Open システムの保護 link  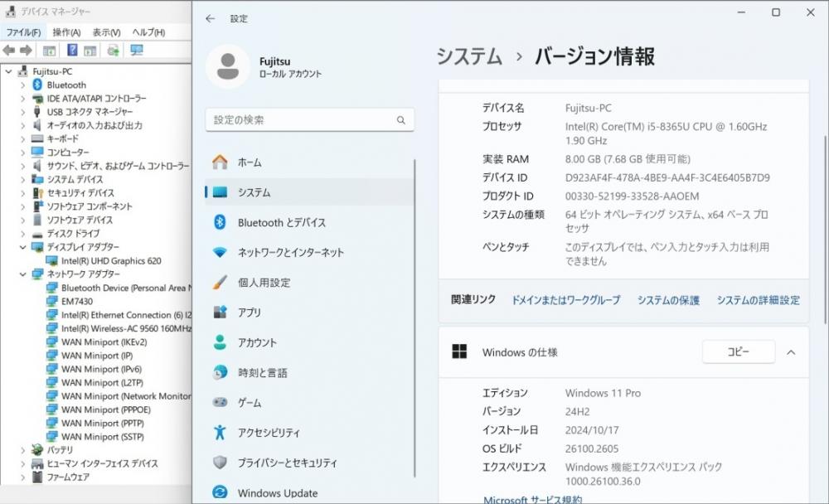668,300
